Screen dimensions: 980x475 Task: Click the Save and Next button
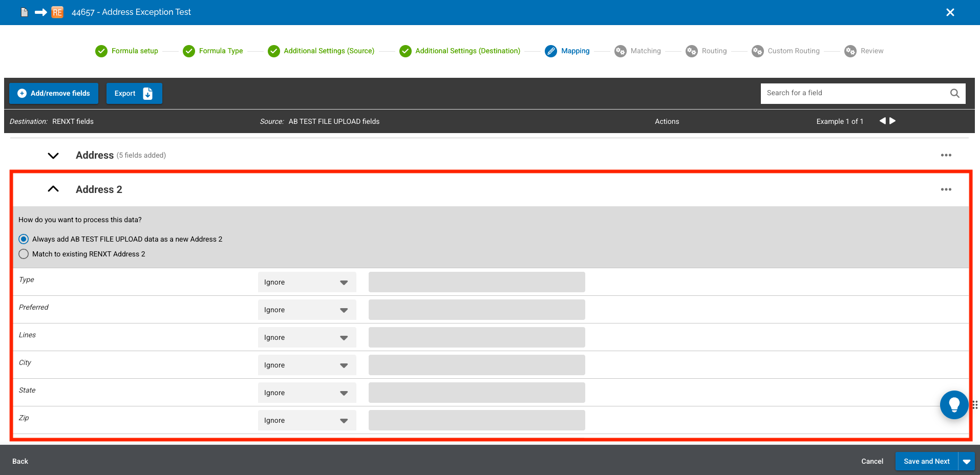927,461
